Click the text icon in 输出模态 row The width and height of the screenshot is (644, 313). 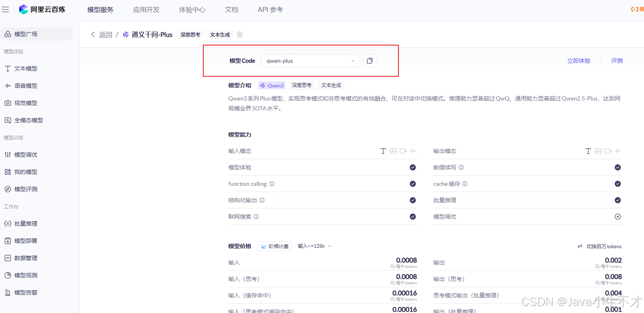pyautogui.click(x=588, y=151)
